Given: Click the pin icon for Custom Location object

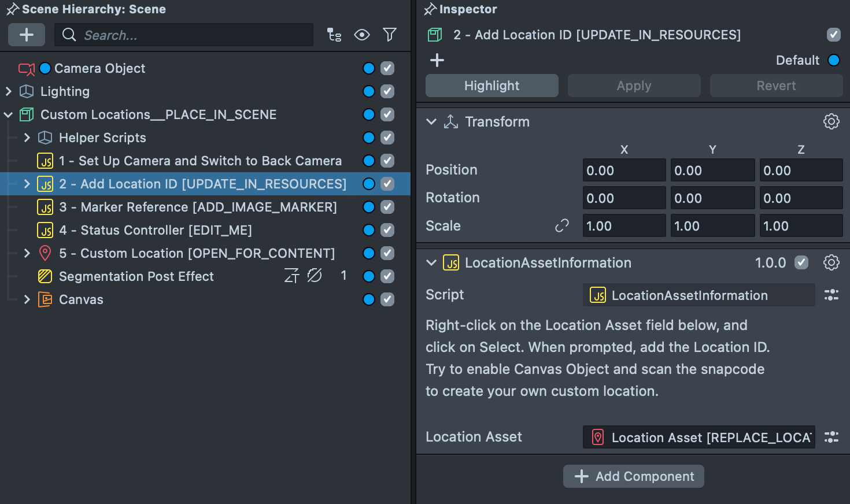Looking at the screenshot, I should (45, 253).
